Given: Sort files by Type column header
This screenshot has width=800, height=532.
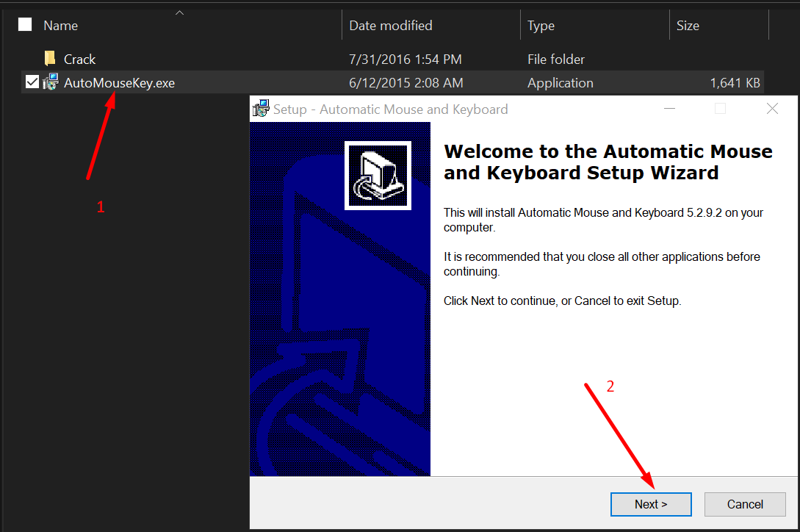Looking at the screenshot, I should pyautogui.click(x=541, y=26).
